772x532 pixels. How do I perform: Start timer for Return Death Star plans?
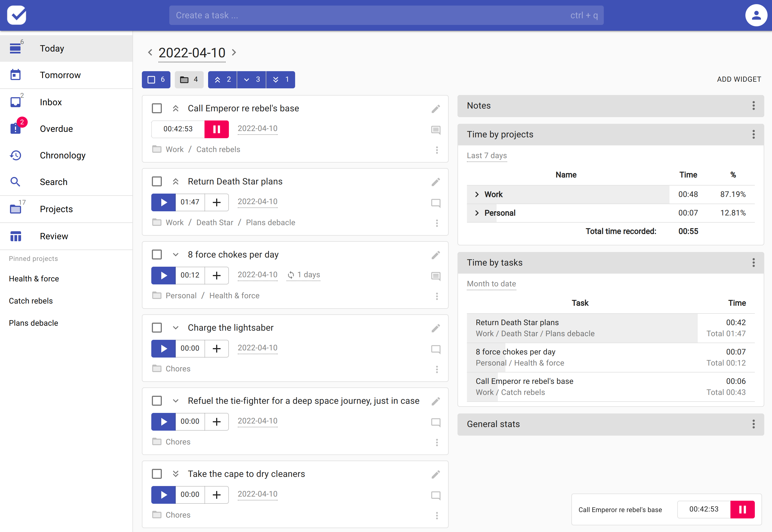point(163,202)
